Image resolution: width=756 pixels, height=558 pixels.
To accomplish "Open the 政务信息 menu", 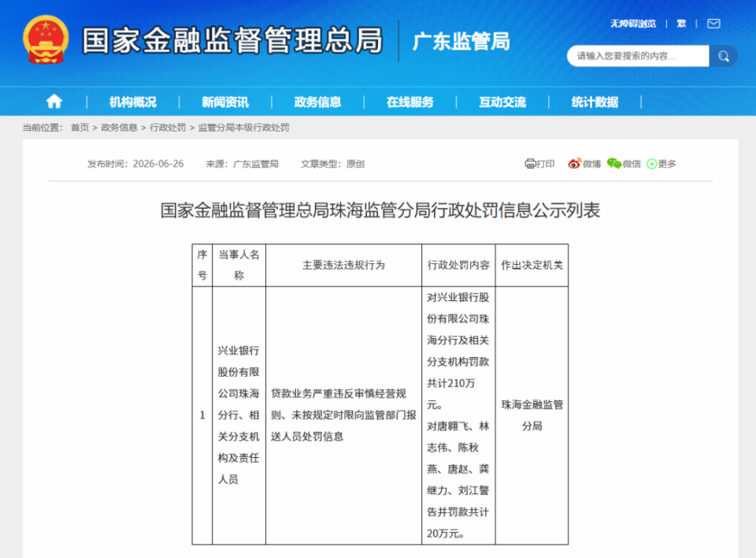I will click(x=317, y=102).
